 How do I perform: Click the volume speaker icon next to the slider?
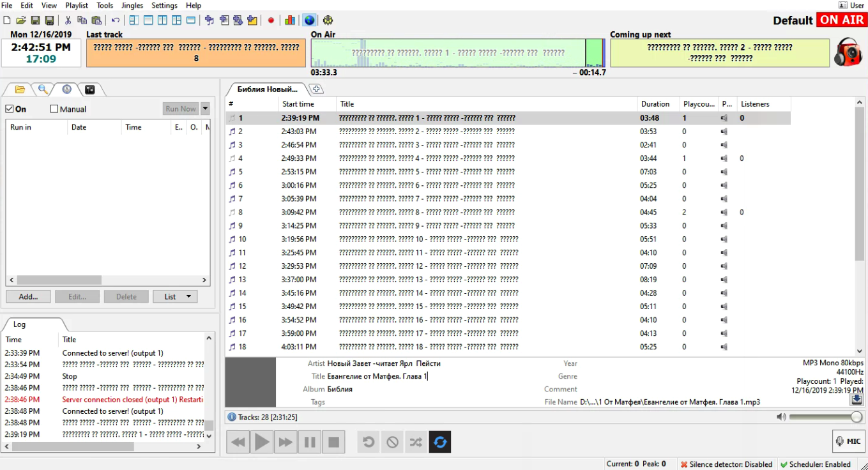coord(781,417)
